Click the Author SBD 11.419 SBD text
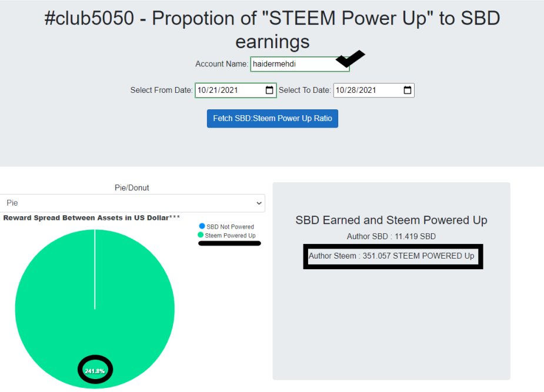 coord(391,236)
